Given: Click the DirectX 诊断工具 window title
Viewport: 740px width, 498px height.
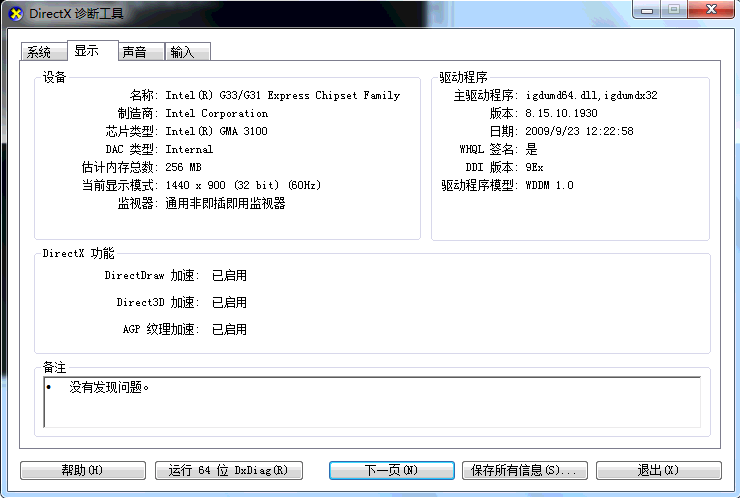Looking at the screenshot, I should 76,14.
